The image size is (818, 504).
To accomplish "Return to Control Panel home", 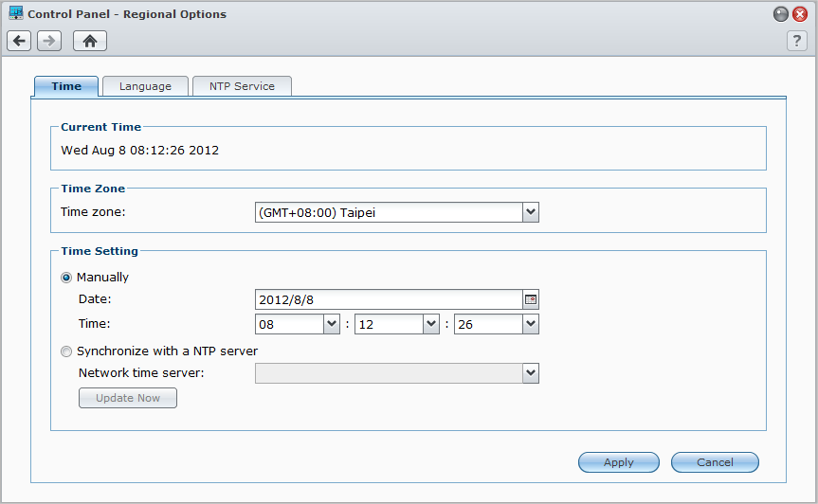I will coord(90,41).
